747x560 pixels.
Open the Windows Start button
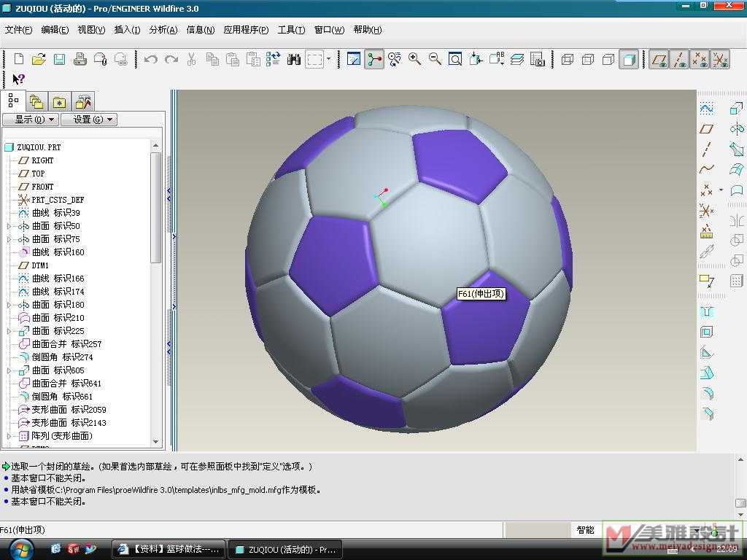tap(22, 548)
